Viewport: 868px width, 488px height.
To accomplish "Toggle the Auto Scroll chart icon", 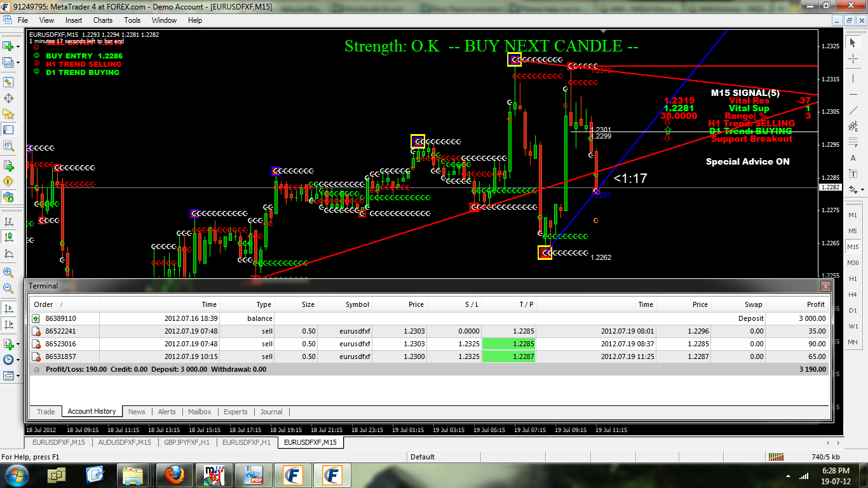I will (x=8, y=308).
